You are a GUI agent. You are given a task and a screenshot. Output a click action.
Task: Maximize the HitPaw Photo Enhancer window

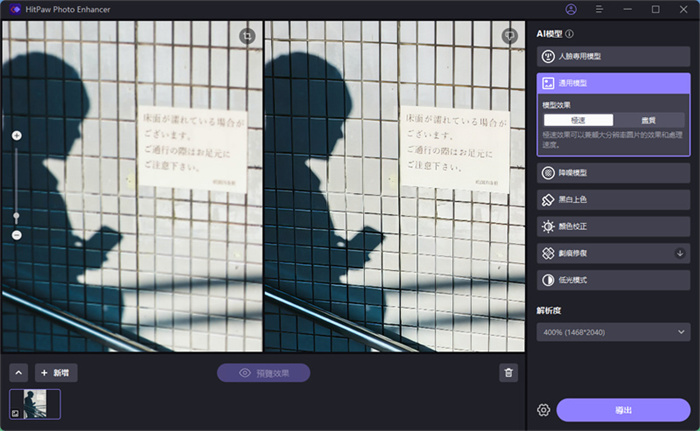[x=655, y=9]
